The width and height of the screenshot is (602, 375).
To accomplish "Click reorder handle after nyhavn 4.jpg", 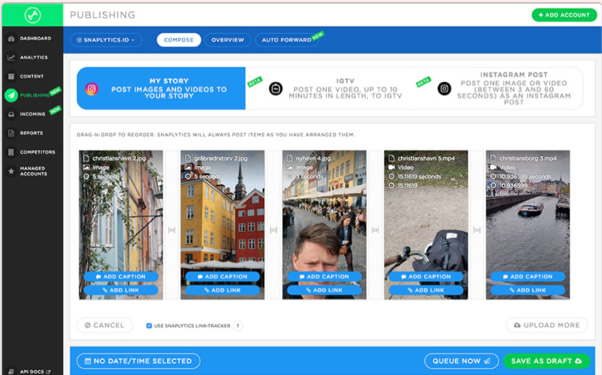I will (375, 230).
